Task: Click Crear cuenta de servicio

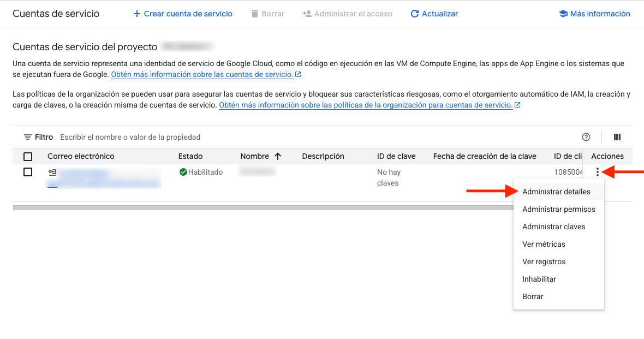Action: coord(183,14)
